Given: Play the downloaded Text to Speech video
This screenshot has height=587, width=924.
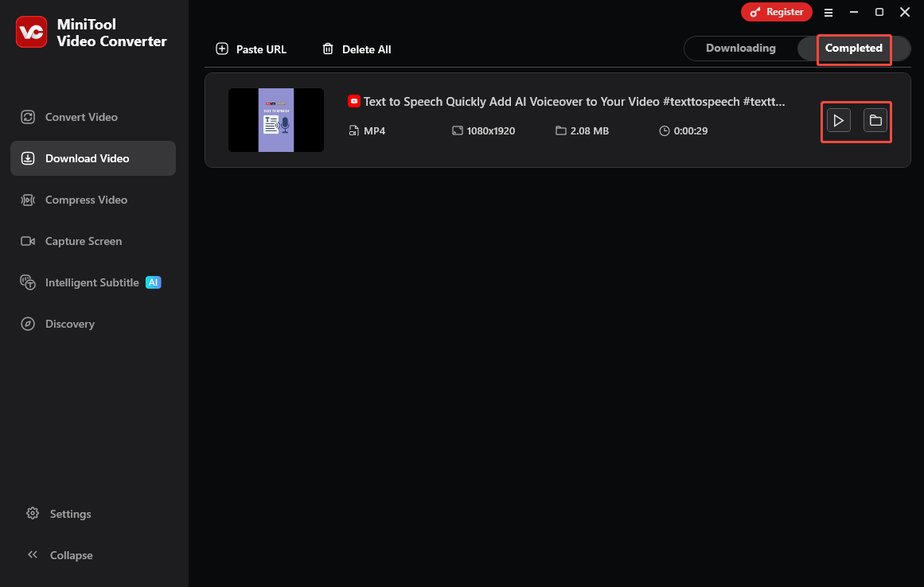Looking at the screenshot, I should pyautogui.click(x=838, y=120).
